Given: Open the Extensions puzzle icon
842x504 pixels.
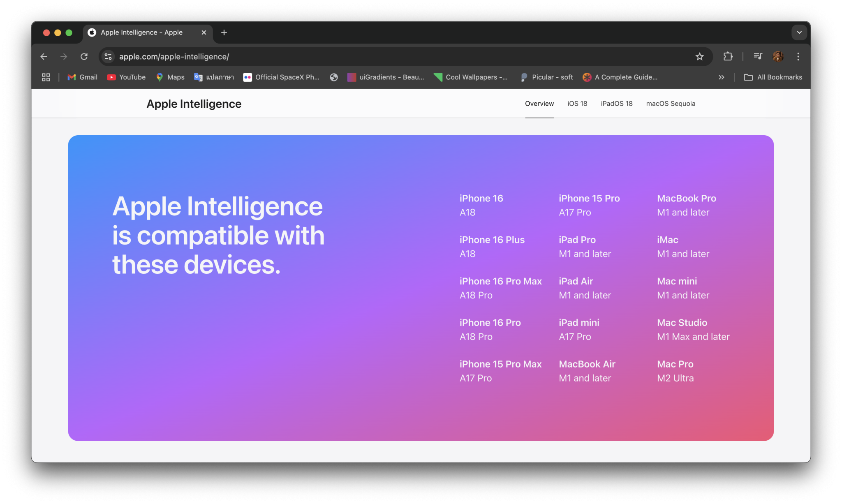Looking at the screenshot, I should click(728, 57).
